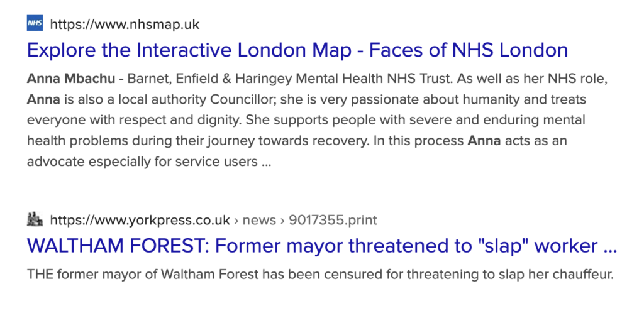Select the "9017355.print" breadcrumb segment
This screenshot has height=318, width=644.
pyautogui.click(x=333, y=221)
